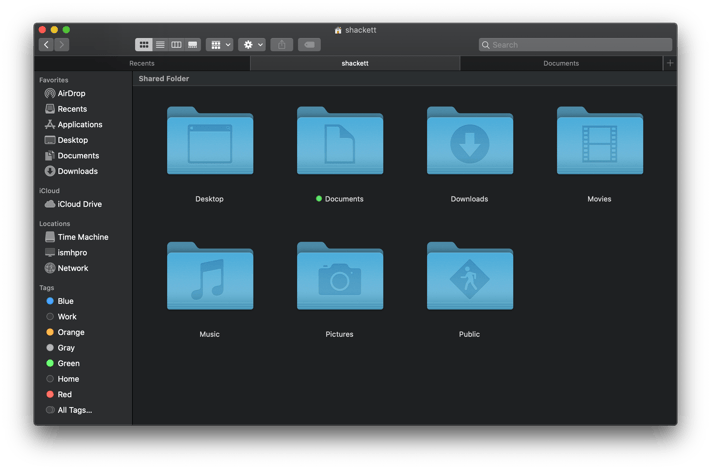Click the green full-screen window button
This screenshot has height=470, width=711.
(66, 30)
